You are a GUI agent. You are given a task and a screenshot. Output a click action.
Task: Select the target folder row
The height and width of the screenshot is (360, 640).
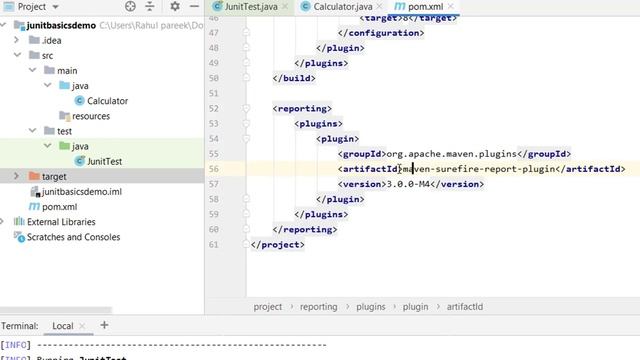(x=102, y=176)
